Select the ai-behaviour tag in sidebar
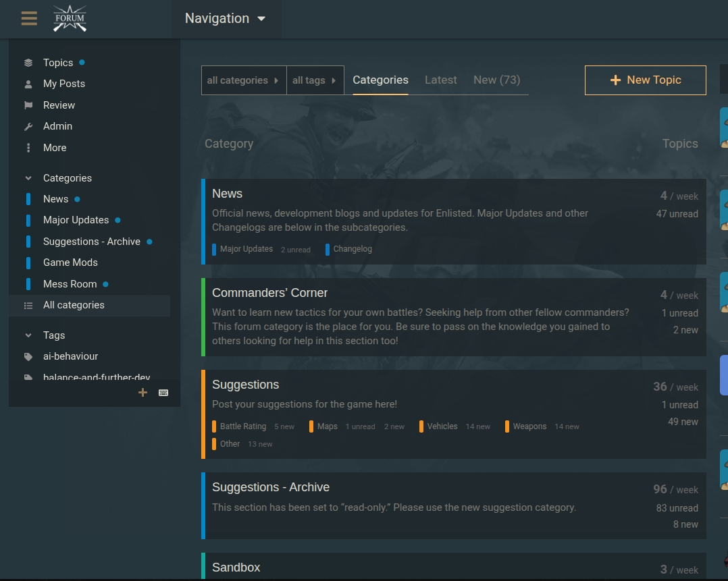This screenshot has height=581, width=728. [x=70, y=356]
